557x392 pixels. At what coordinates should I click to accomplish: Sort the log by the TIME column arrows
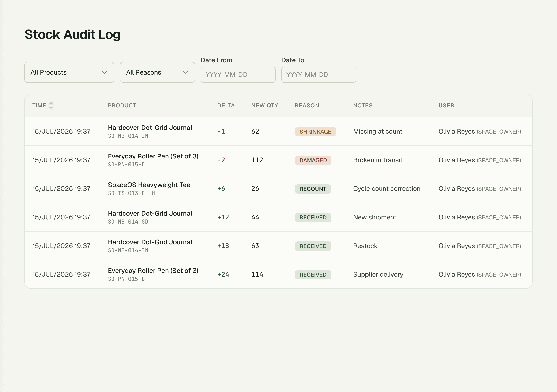51,106
